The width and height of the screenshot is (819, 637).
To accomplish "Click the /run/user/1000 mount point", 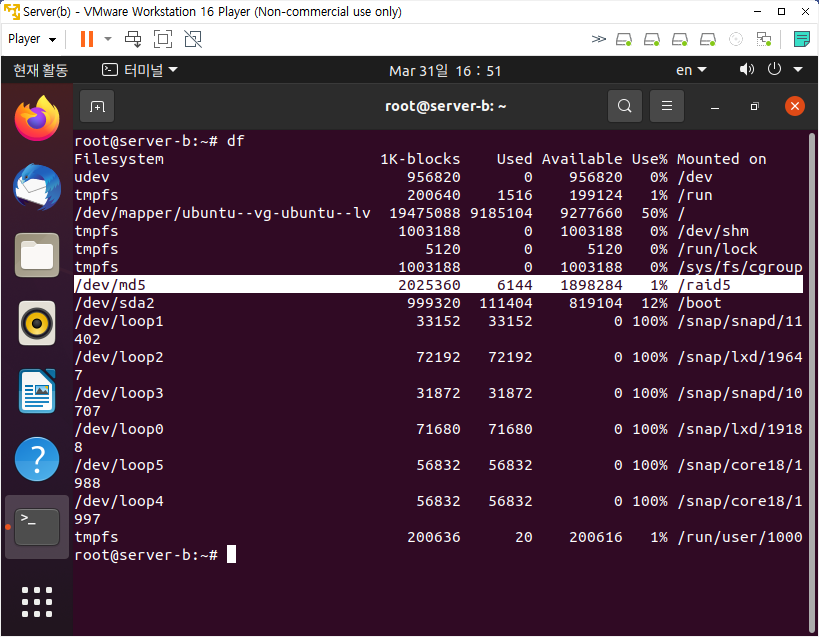I will (x=740, y=537).
